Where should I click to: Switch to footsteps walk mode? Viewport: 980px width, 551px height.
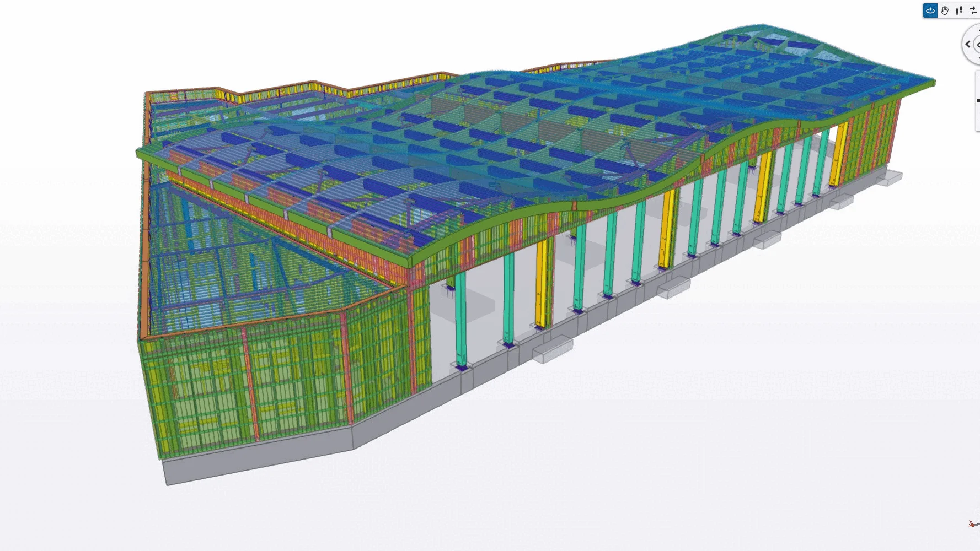(959, 10)
